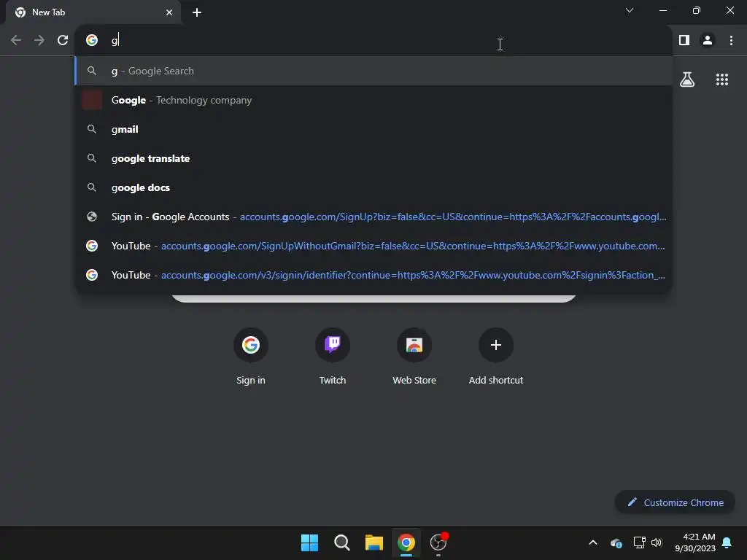This screenshot has width=747, height=560.
Task: Open YouTube signin/identifier suggestion
Action: coord(373,275)
